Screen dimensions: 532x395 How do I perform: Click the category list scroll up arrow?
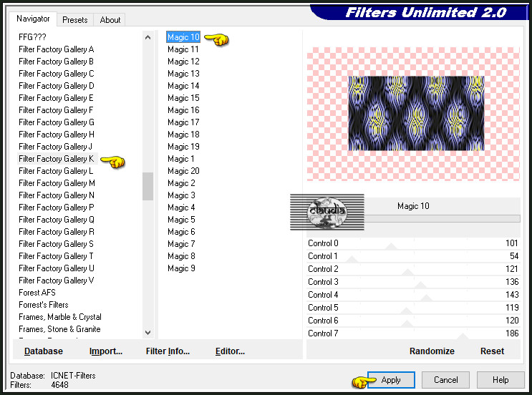pyautogui.click(x=147, y=37)
